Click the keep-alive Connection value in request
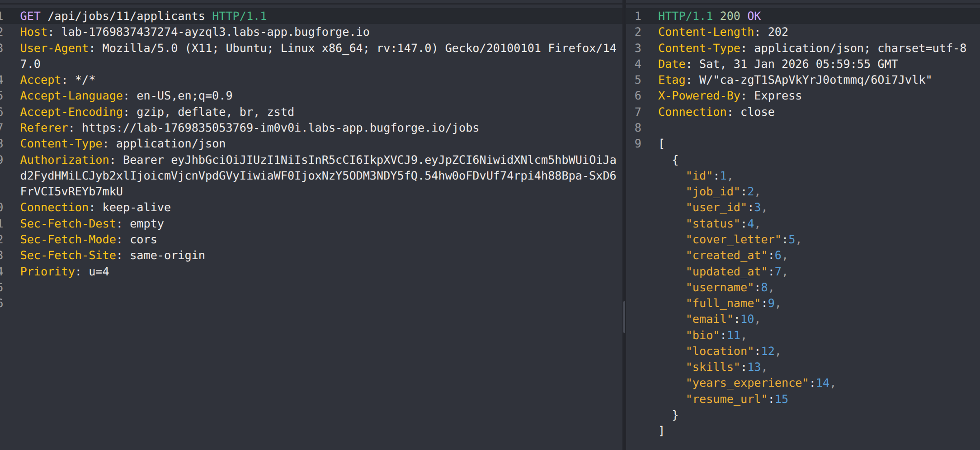This screenshot has width=980, height=450. pos(137,208)
